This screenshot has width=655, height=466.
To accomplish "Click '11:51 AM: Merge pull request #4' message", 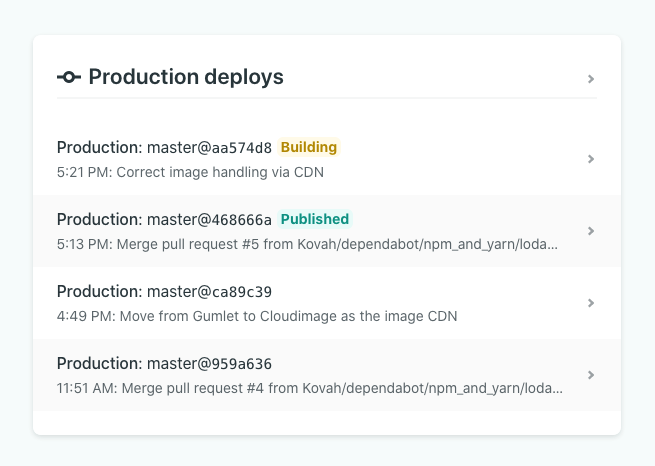I will pos(310,388).
